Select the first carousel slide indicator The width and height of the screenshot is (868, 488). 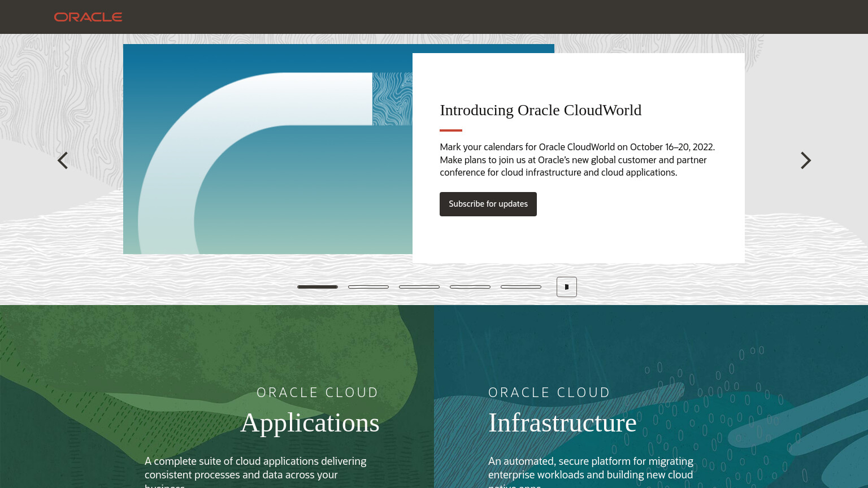click(318, 287)
